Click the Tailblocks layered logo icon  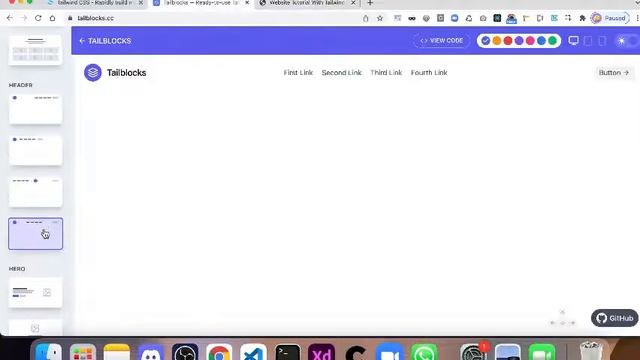click(93, 73)
